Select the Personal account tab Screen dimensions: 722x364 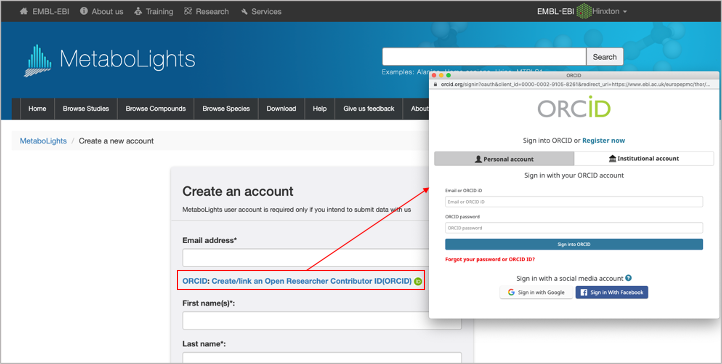coord(504,159)
